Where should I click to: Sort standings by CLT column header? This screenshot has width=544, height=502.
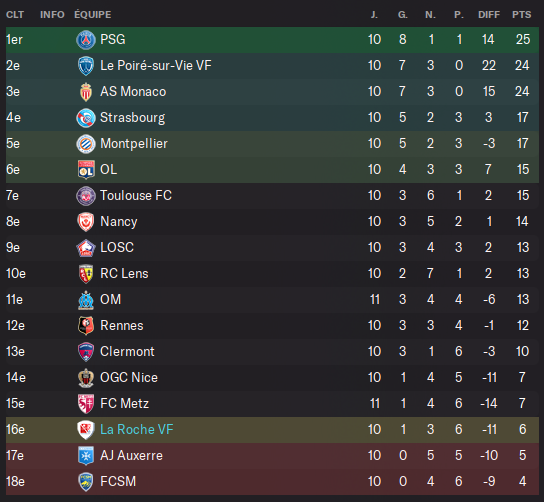(x=15, y=15)
